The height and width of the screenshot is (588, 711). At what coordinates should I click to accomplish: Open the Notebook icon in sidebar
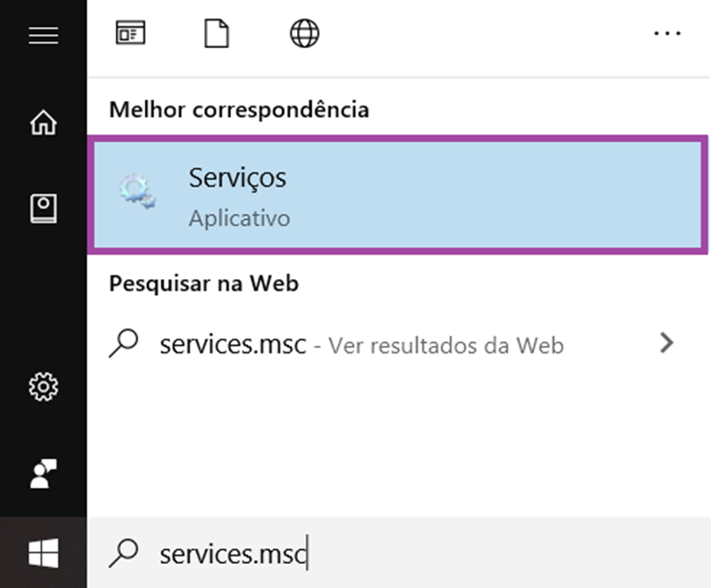tap(44, 209)
